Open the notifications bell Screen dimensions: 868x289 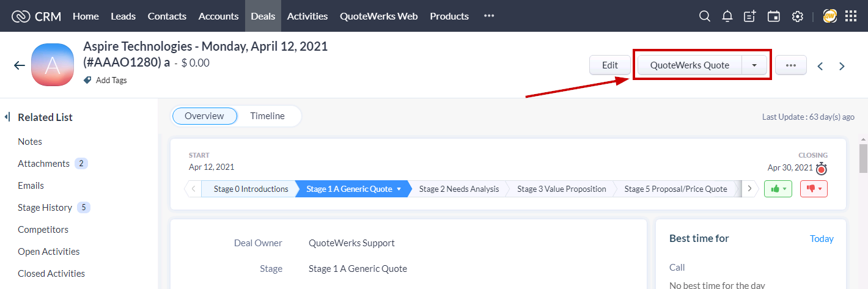tap(727, 16)
